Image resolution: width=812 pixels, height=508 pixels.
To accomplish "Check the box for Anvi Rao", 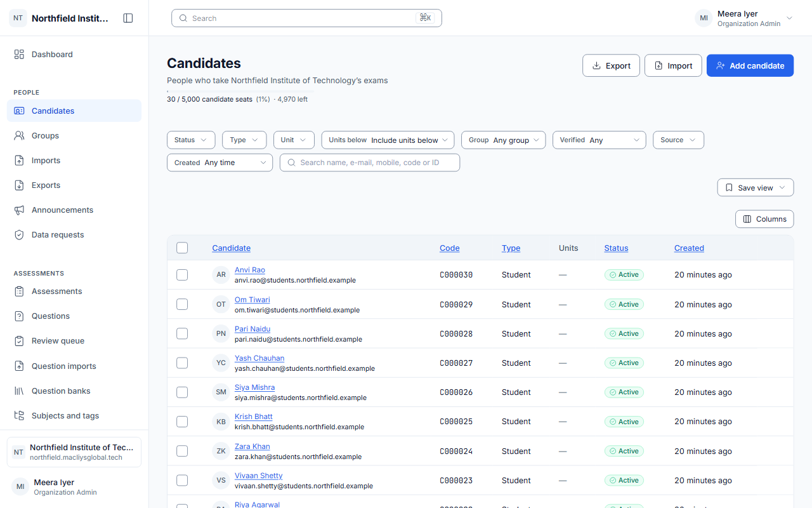I will (182, 275).
